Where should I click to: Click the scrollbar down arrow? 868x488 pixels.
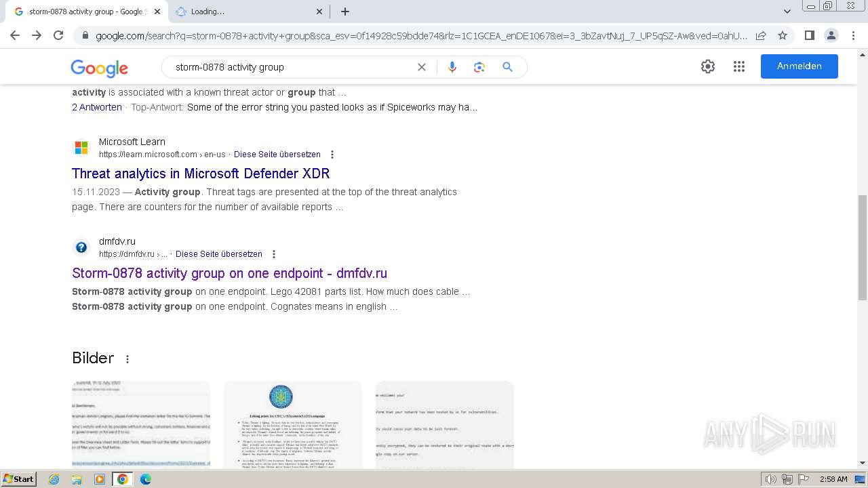click(x=863, y=464)
